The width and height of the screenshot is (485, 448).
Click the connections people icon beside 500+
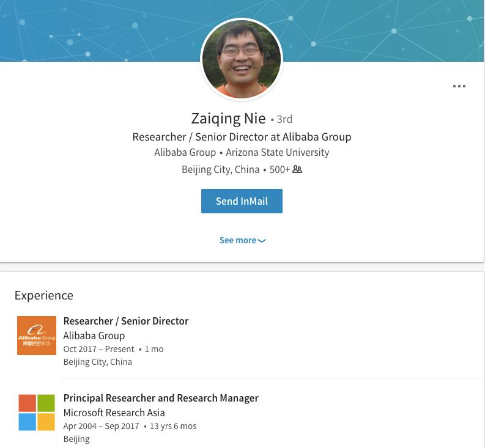tap(297, 169)
